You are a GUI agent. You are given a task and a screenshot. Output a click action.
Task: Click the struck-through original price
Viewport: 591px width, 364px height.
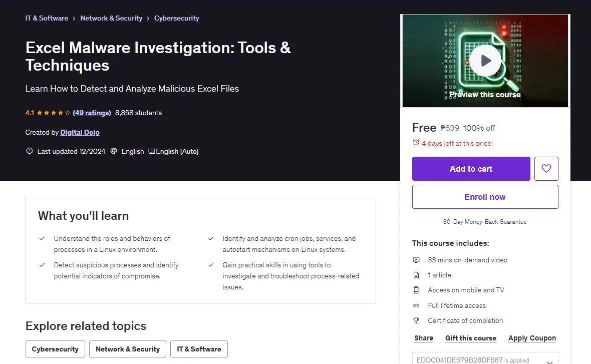tap(450, 128)
